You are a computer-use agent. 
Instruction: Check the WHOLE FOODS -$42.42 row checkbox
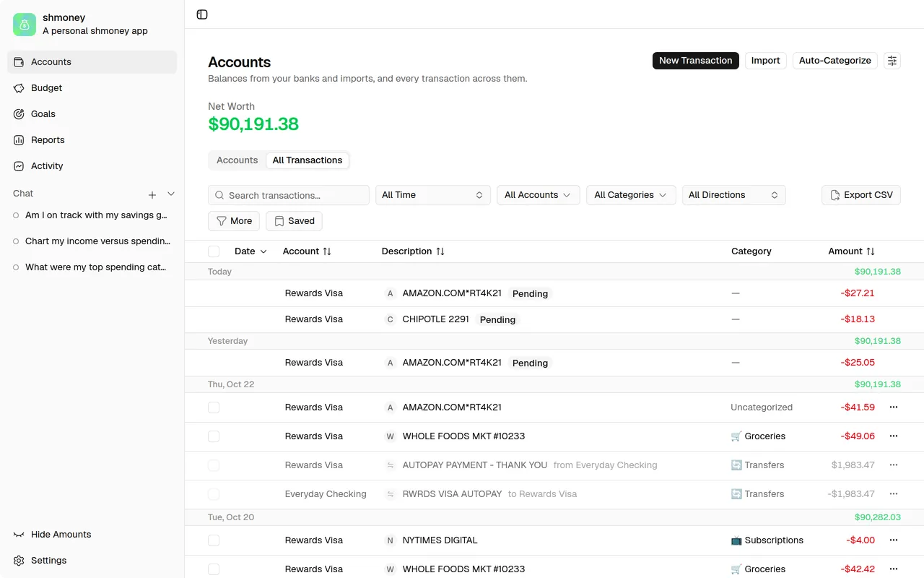[214, 569]
